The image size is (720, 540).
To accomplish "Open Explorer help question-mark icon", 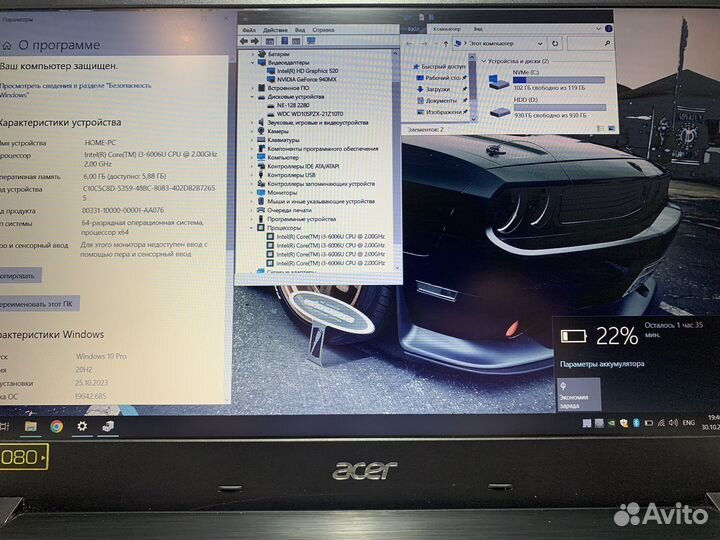I will point(609,28).
